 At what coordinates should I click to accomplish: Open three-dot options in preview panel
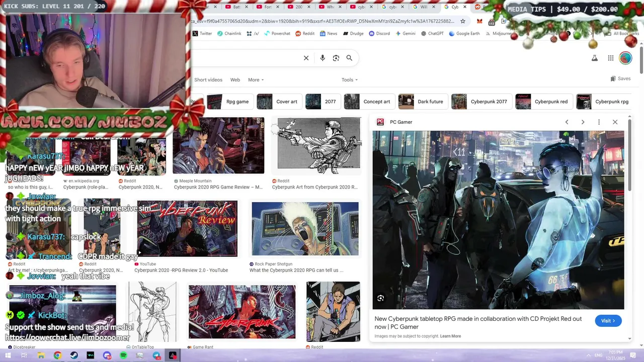point(599,122)
